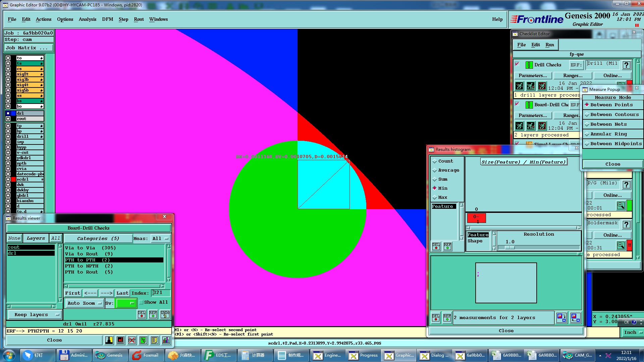
Task: Click the green numbered page icon
Action: click(x=143, y=341)
